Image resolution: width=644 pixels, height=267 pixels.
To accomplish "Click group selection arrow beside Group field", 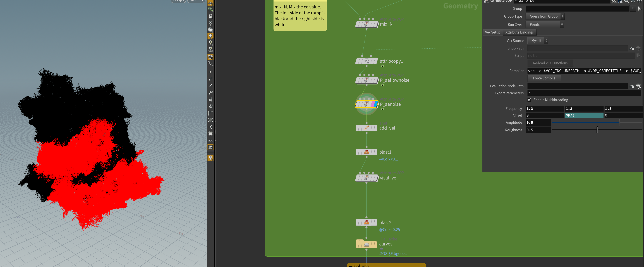I will (639, 8).
